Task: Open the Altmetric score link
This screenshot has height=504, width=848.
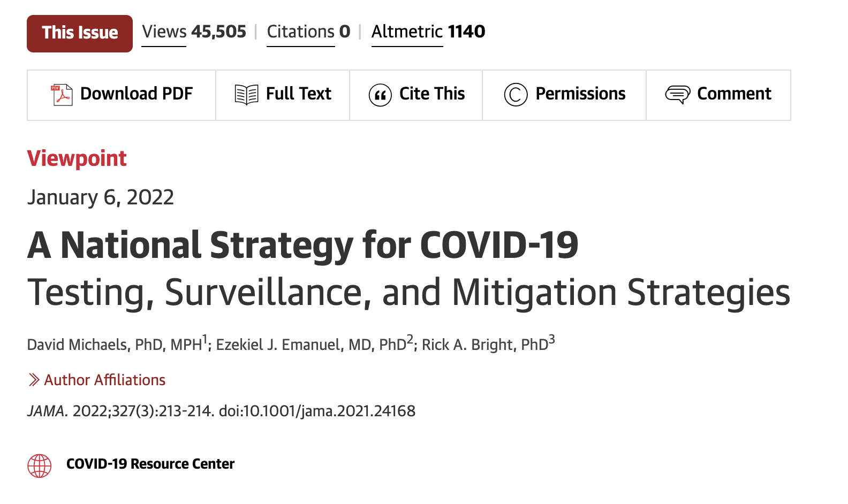Action: tap(428, 32)
